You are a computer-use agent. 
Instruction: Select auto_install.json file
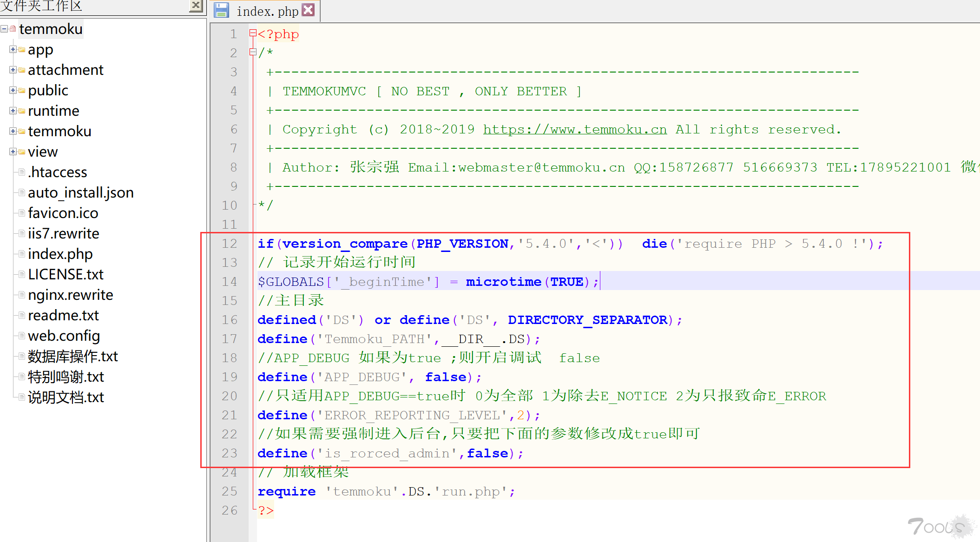point(81,192)
